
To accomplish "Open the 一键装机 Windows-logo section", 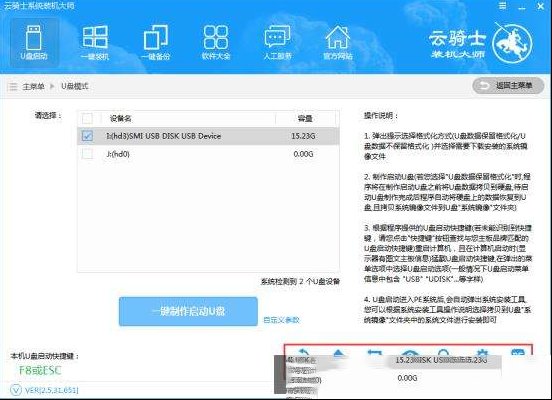I will pyautogui.click(x=95, y=43).
